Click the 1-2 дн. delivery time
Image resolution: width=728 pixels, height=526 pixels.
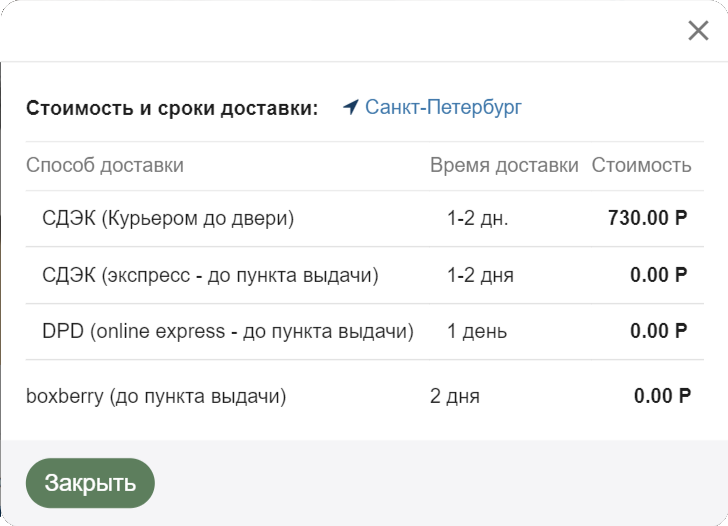point(477,218)
